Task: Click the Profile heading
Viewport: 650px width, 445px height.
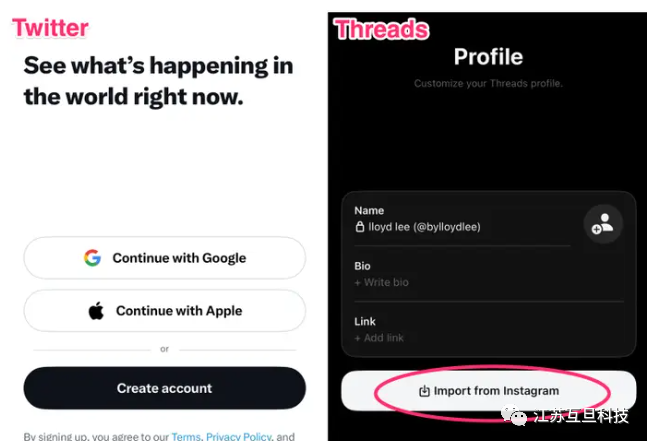Action: pyautogui.click(x=488, y=57)
